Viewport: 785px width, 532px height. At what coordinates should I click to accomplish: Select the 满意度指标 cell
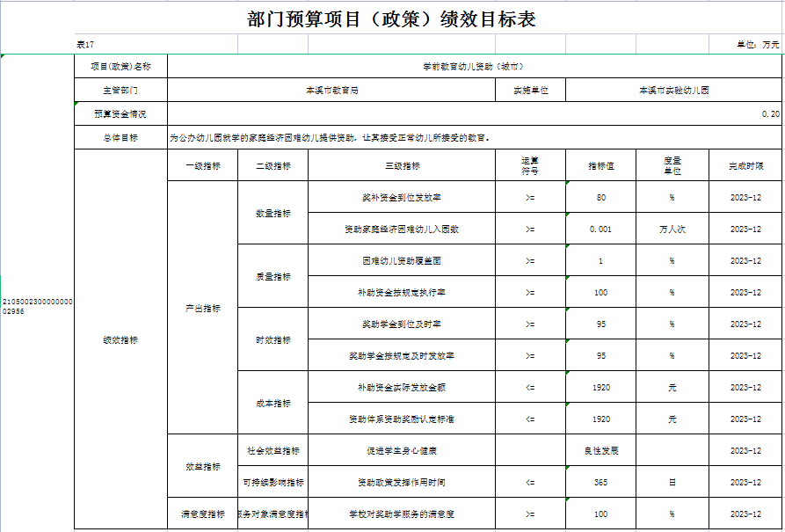tap(203, 514)
